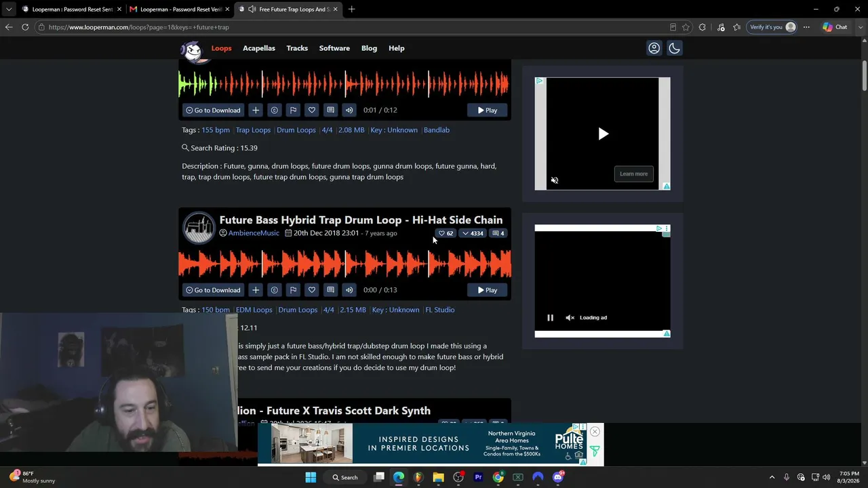View copyright info for the Future Bass loop
The image size is (868, 488).
coord(274,289)
